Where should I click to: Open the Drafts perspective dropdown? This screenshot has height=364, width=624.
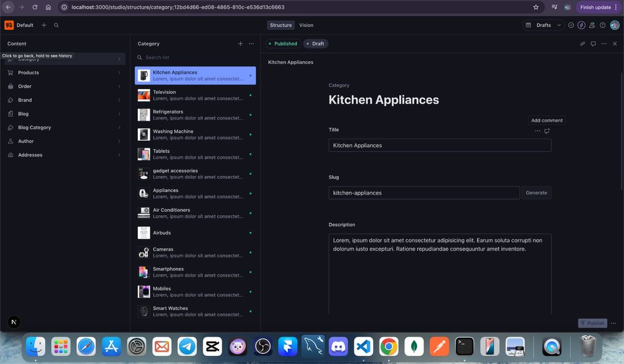click(x=544, y=25)
